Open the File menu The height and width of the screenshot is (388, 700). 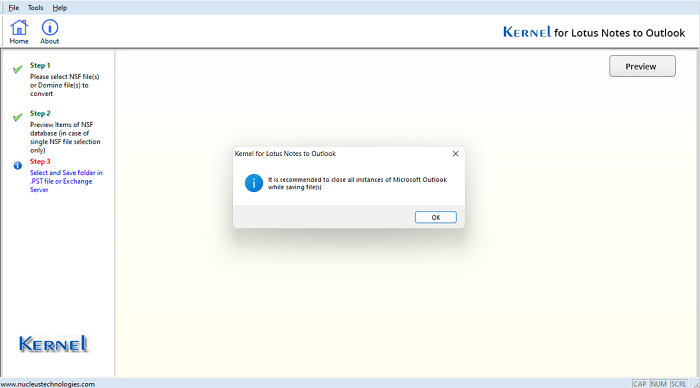[13, 8]
